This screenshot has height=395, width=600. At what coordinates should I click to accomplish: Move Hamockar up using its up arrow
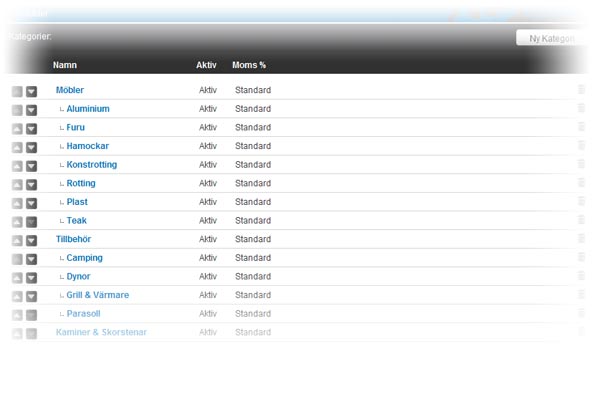click(x=17, y=147)
